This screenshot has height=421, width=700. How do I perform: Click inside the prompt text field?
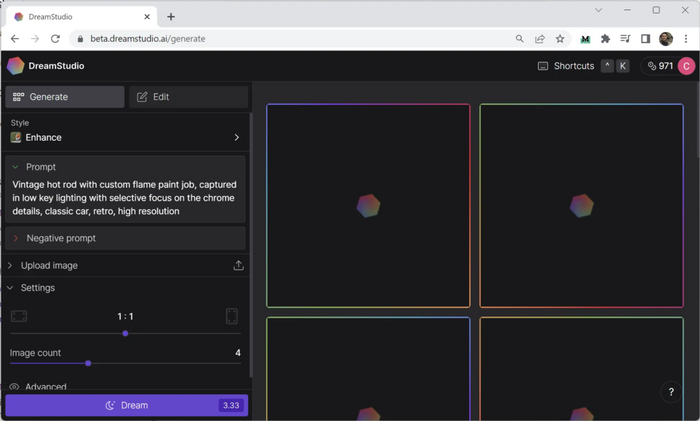tap(125, 198)
